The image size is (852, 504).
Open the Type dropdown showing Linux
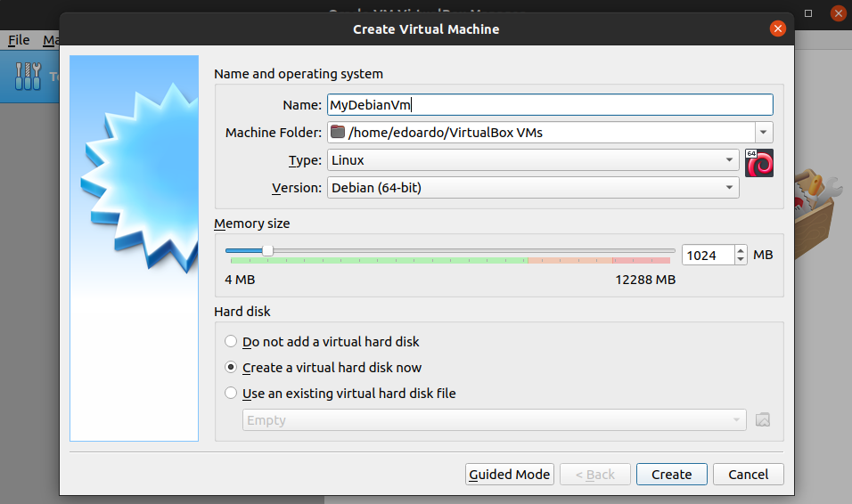(x=533, y=160)
